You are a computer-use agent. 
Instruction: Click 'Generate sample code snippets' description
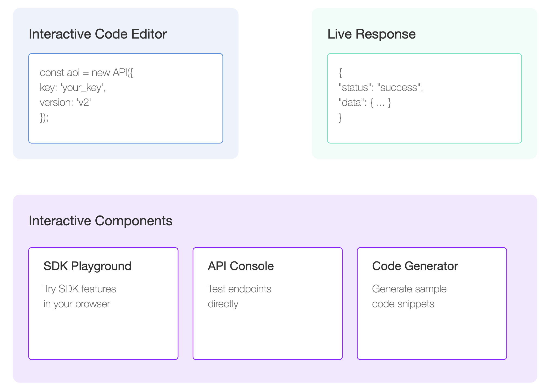pyautogui.click(x=409, y=296)
